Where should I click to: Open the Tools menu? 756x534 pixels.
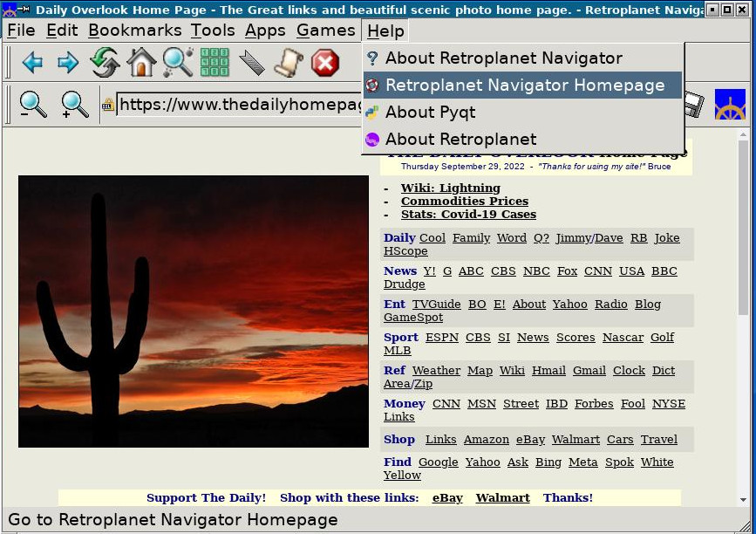[x=213, y=31]
